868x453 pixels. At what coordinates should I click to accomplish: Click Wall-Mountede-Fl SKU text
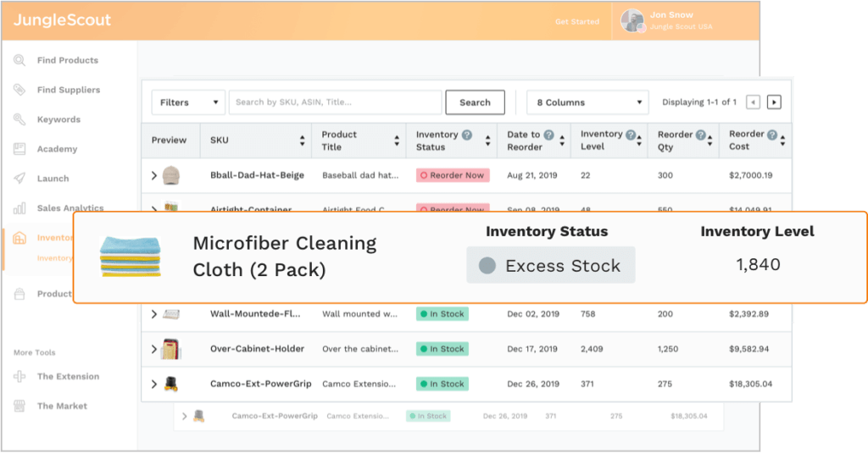(x=255, y=314)
